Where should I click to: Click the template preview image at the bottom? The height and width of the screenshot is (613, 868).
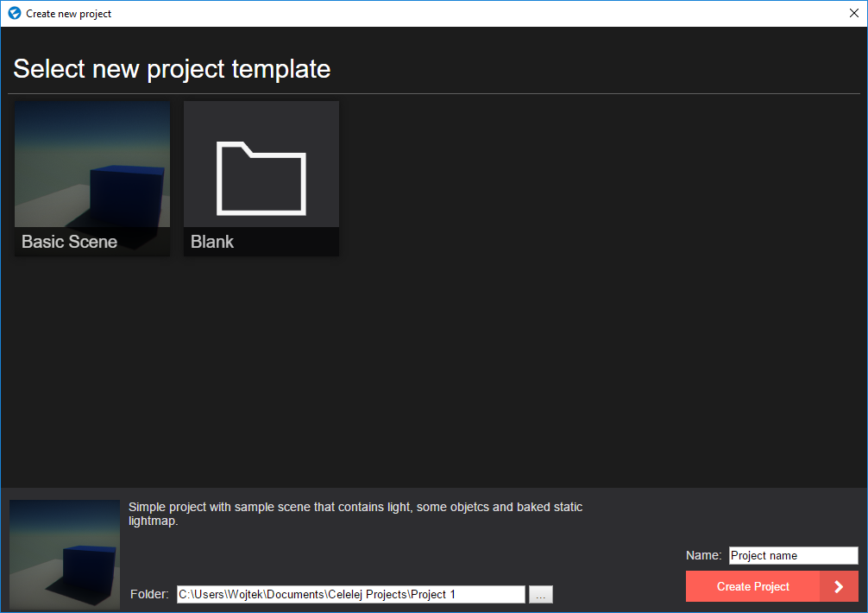point(65,554)
